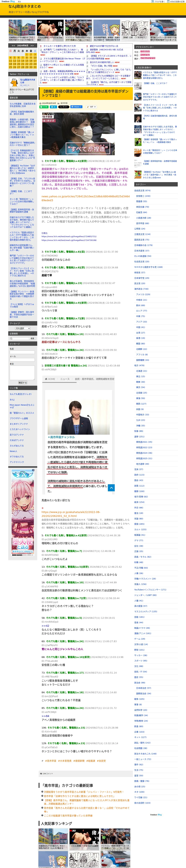186x868 pixels.
Task: Open category YouTuber/インフルエンサー (171)
Action: tap(150, 590)
